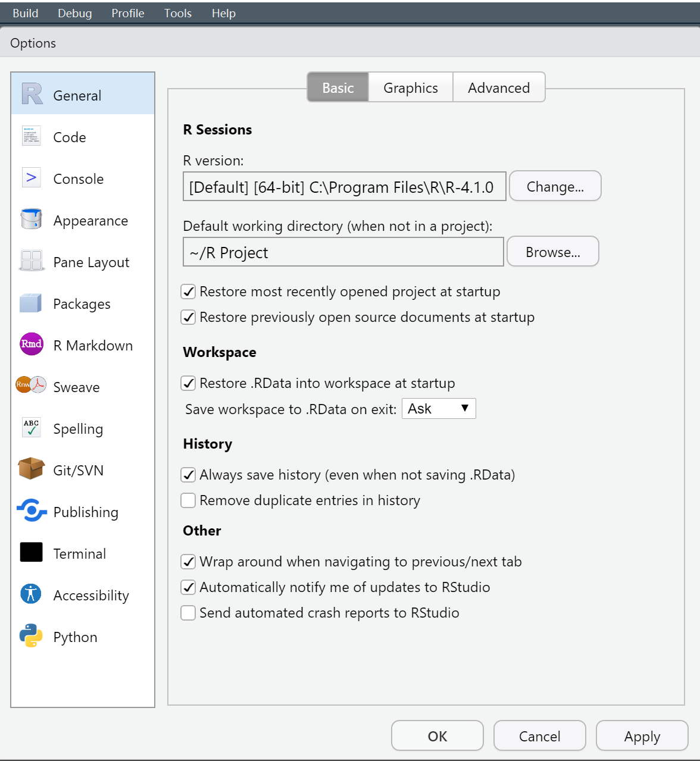This screenshot has width=700, height=761.
Task: Enable sending automated crash reports to RStudio
Action: tap(188, 613)
